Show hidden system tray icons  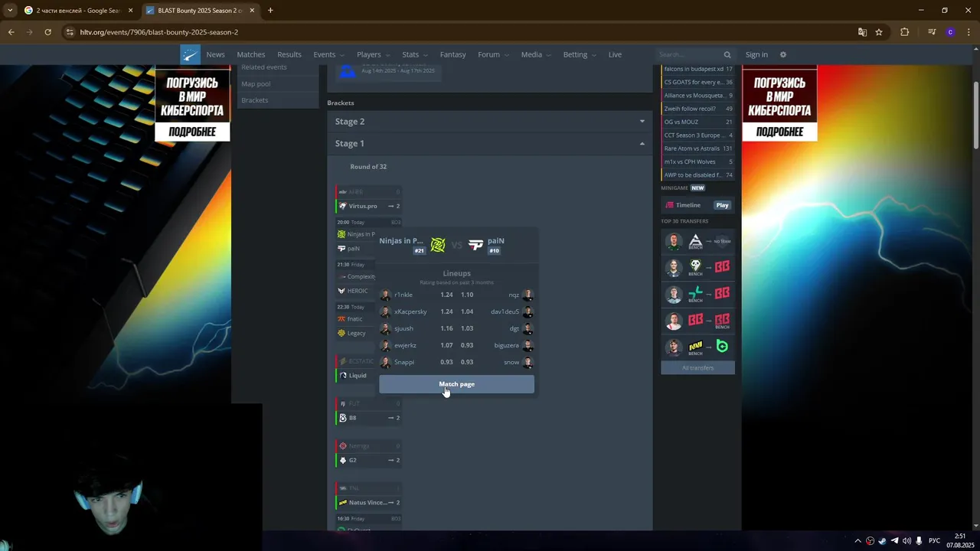[857, 541]
